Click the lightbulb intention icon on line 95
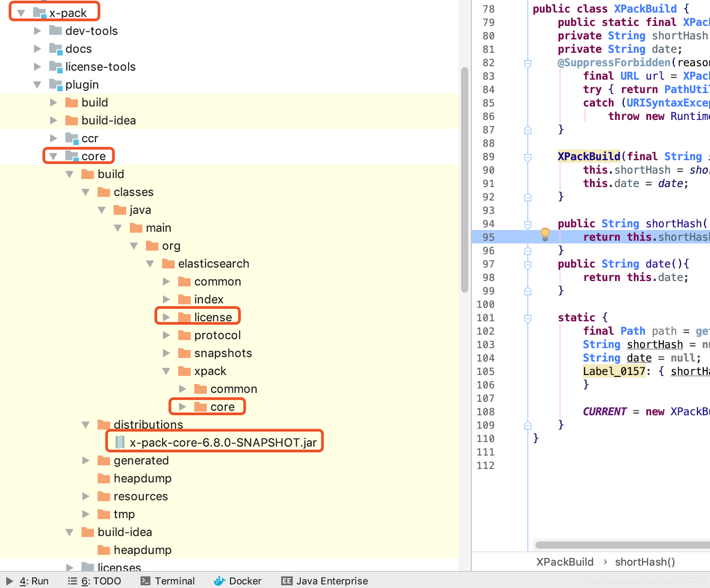The image size is (710, 588). click(x=545, y=234)
